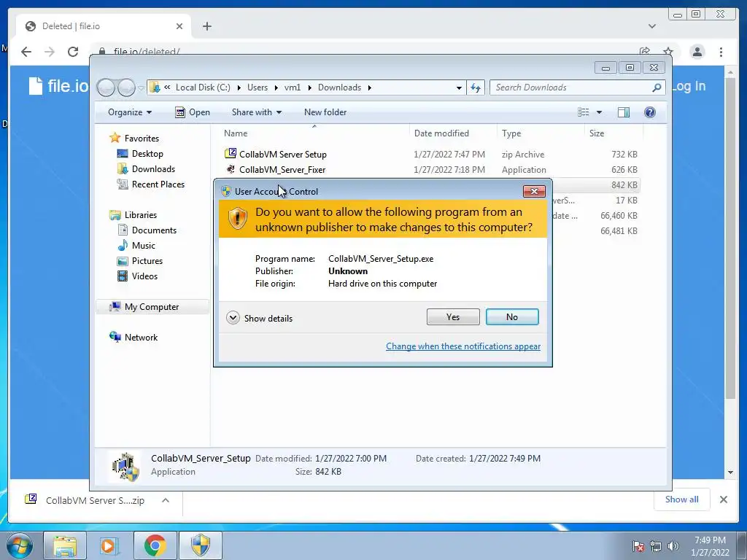The height and width of the screenshot is (560, 747).
Task: Expand the download item options chevron
Action: coord(166,500)
